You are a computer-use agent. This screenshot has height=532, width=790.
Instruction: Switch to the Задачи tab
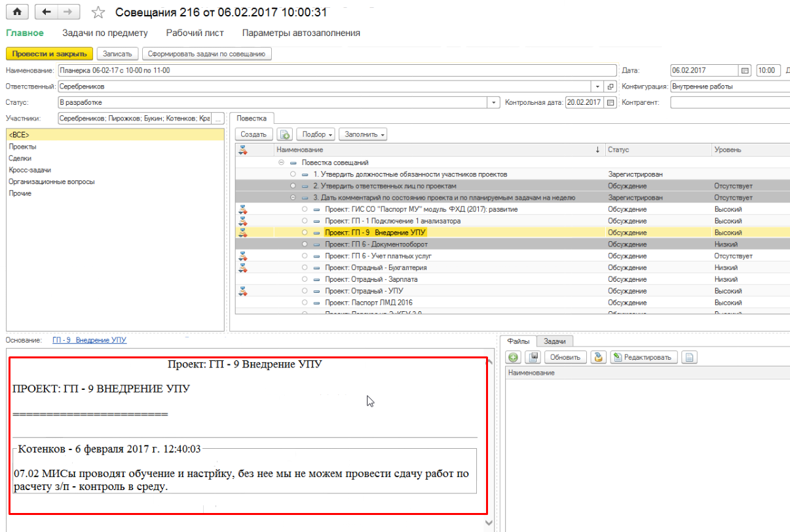point(554,341)
